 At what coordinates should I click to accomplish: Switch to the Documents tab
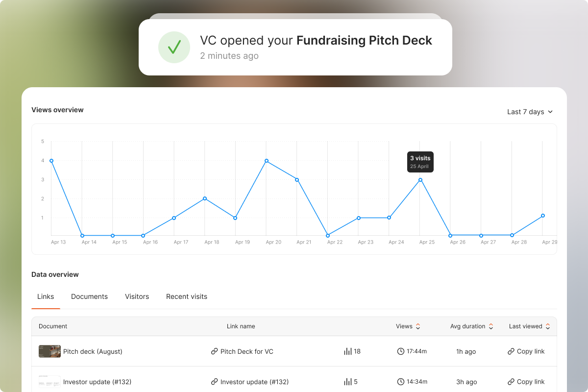coord(89,296)
